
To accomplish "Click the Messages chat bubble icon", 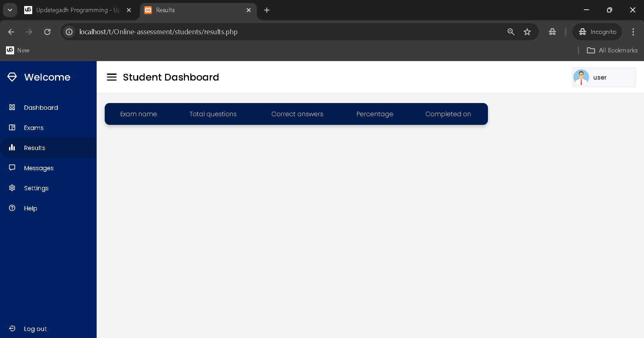I will [12, 167].
